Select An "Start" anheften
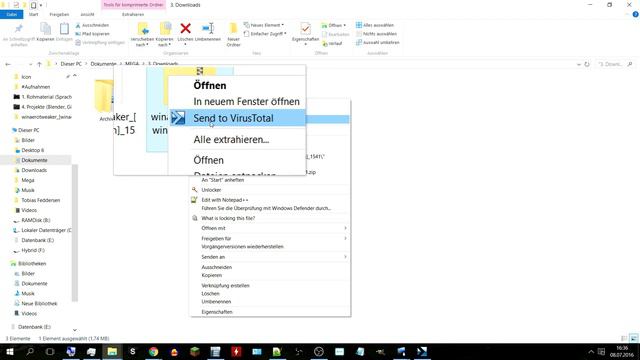Screen dimensions: 640x360 222,180
